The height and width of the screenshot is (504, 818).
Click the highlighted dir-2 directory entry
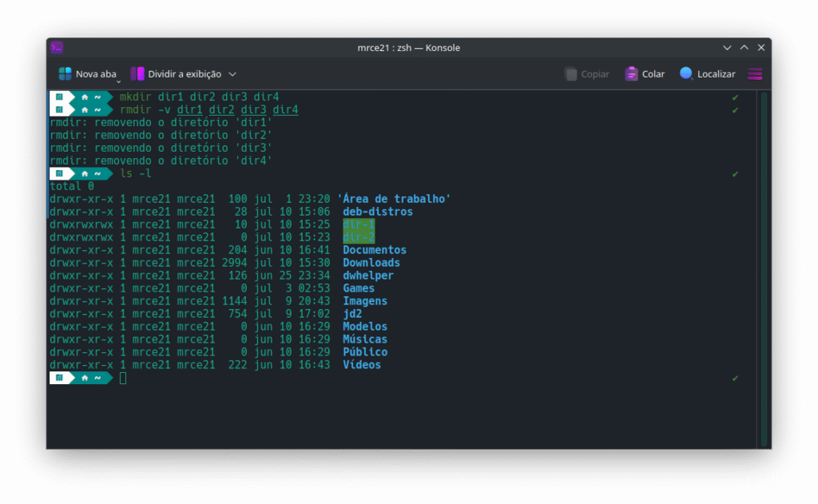tap(359, 237)
